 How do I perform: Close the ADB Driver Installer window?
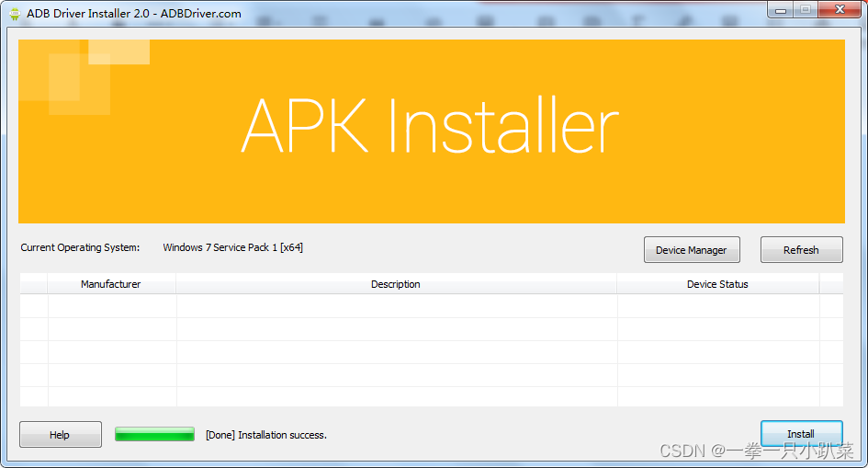[840, 9]
